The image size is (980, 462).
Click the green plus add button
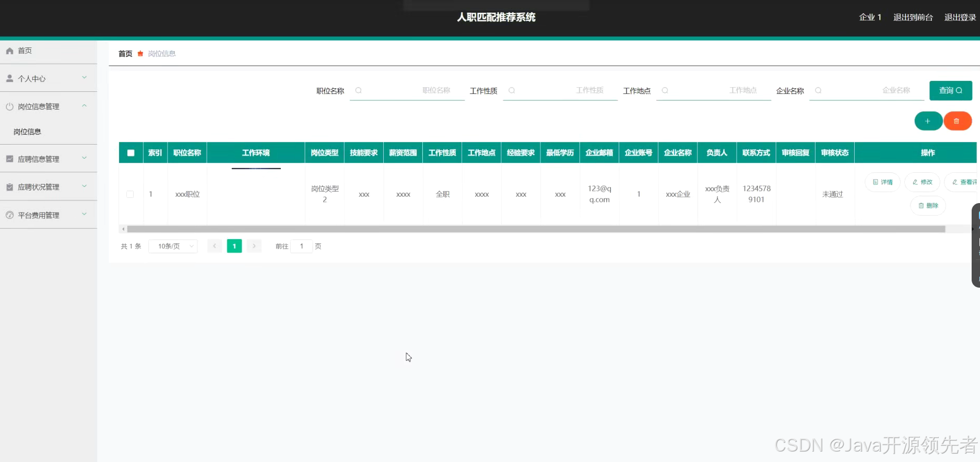click(928, 121)
